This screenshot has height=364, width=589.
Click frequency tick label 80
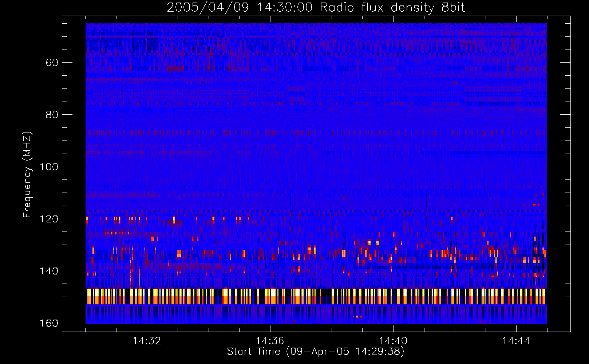click(52, 115)
